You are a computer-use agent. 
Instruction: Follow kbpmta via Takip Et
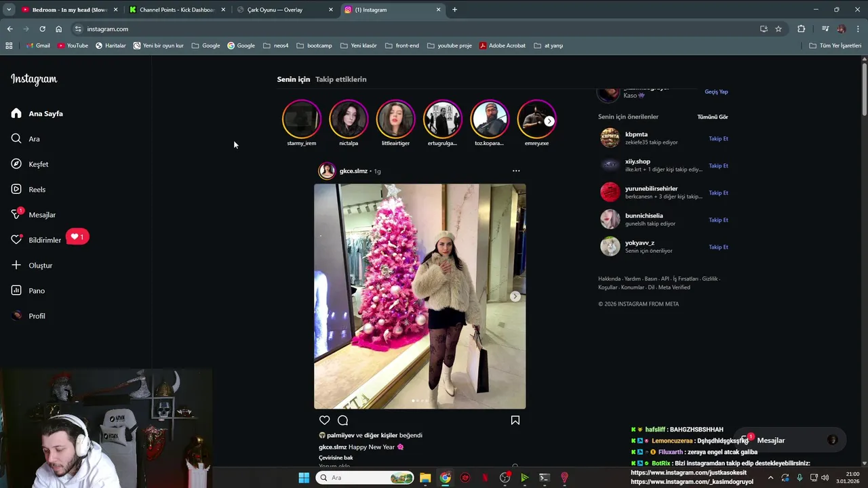point(718,138)
